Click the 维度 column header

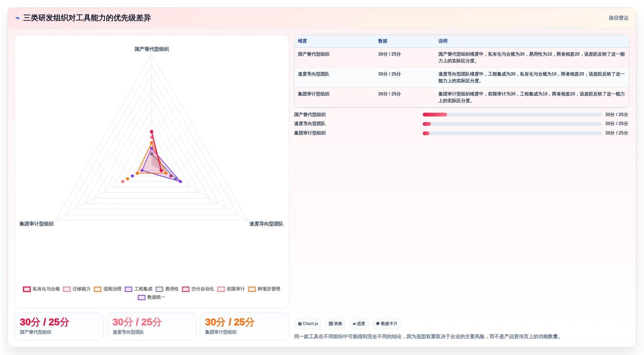coord(302,41)
